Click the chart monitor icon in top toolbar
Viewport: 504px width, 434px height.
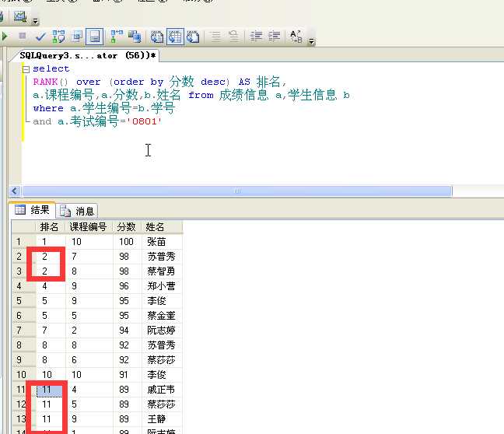pos(20,16)
